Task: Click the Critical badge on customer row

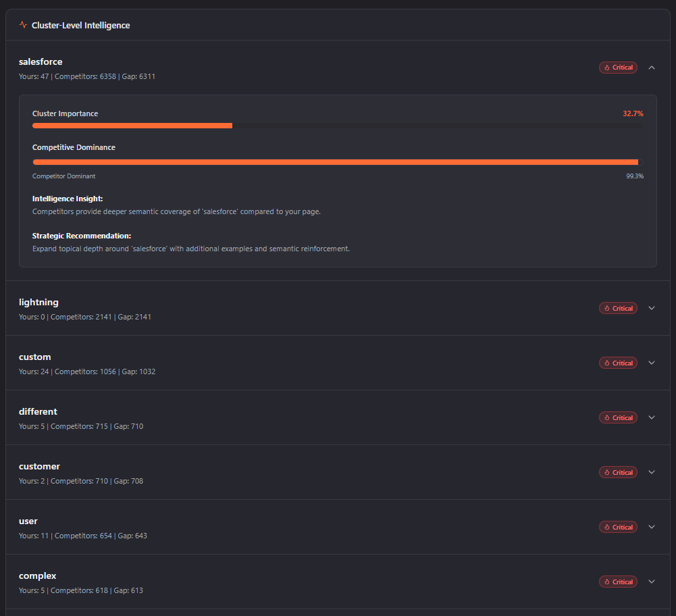Action: (618, 472)
